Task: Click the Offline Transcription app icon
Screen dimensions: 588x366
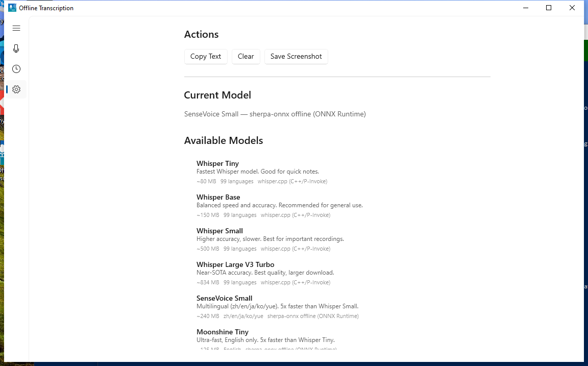Action: tap(12, 8)
